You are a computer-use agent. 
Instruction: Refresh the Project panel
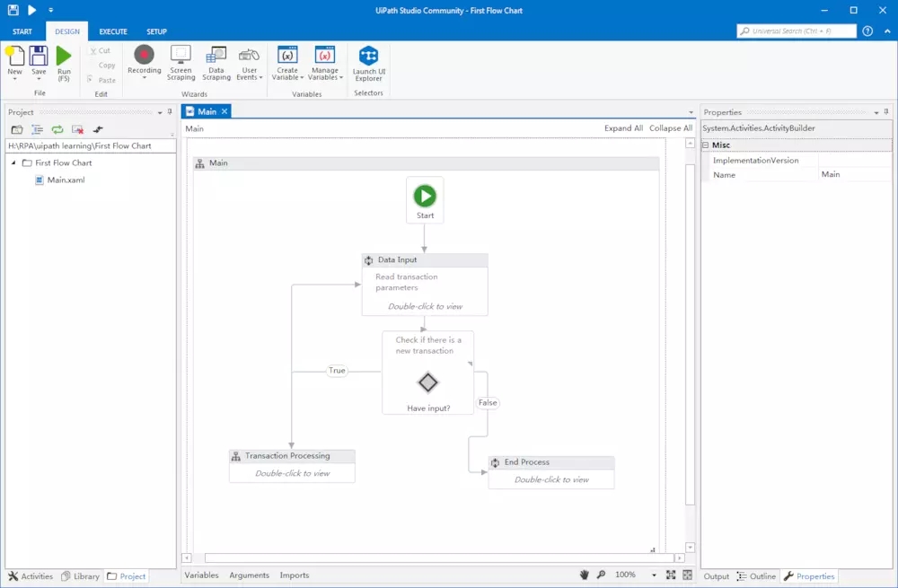pos(57,129)
